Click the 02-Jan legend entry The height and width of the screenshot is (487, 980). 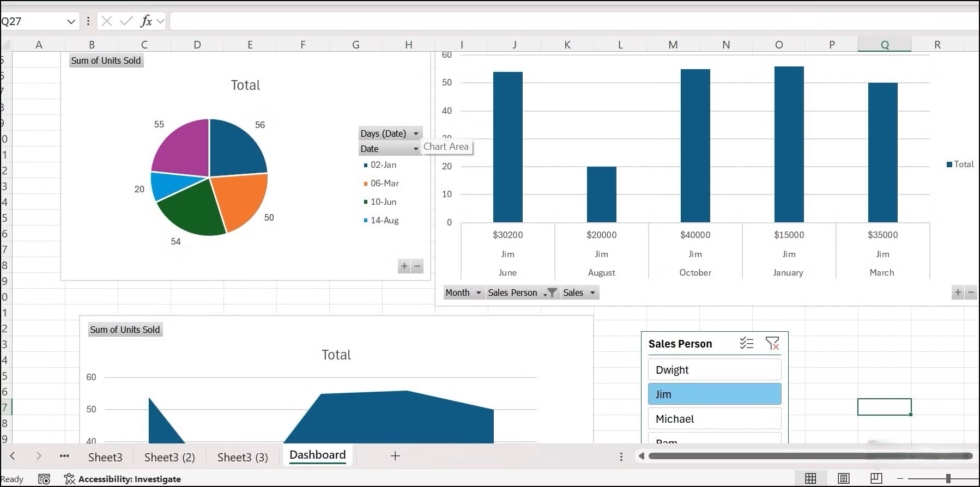click(x=380, y=165)
